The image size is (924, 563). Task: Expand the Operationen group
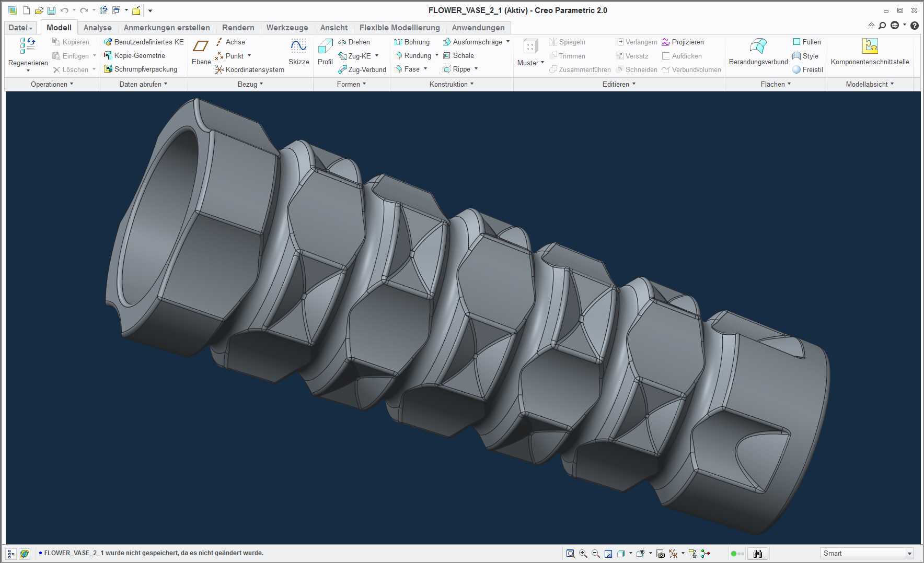52,84
